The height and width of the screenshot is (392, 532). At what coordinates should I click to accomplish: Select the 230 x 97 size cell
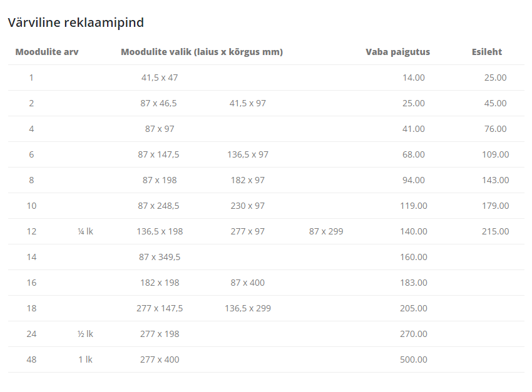click(x=248, y=206)
